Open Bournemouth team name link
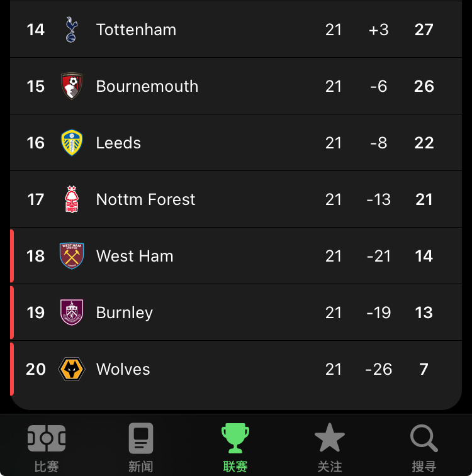The height and width of the screenshot is (476, 472). pos(147,86)
